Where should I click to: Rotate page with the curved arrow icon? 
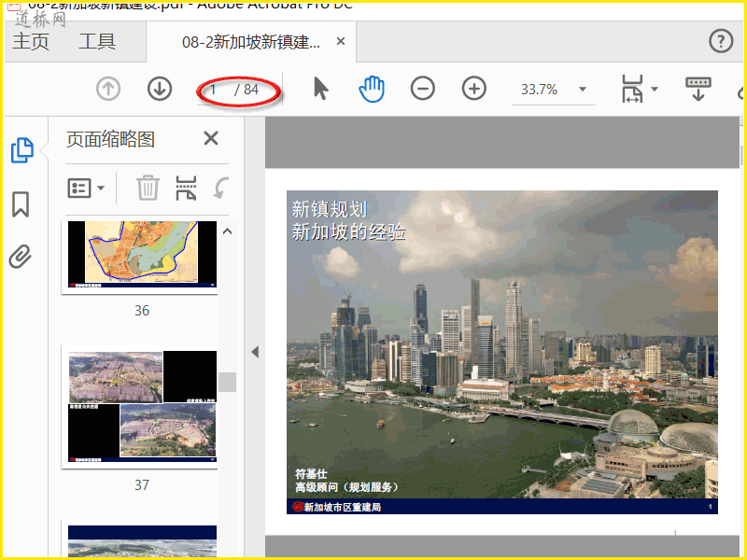[x=221, y=188]
